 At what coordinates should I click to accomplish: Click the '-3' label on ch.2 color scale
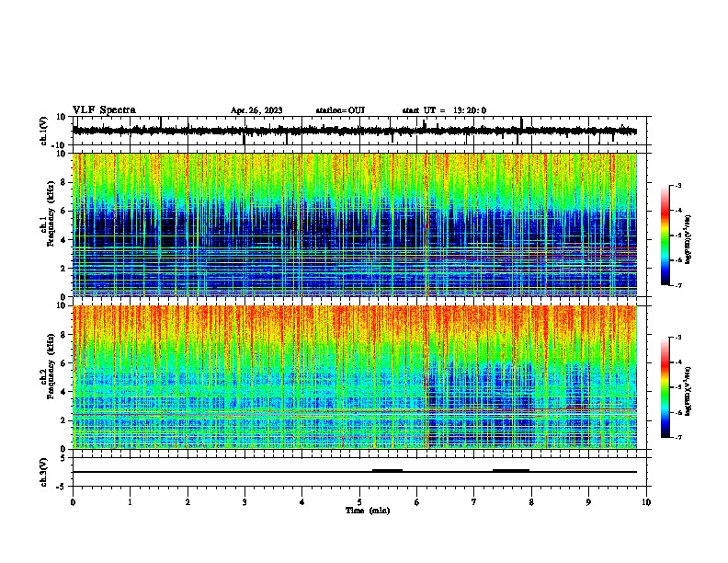point(677,338)
